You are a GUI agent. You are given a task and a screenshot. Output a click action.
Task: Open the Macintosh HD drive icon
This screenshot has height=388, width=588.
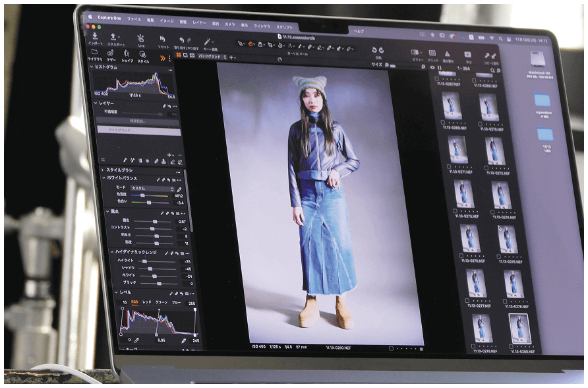[x=540, y=59]
